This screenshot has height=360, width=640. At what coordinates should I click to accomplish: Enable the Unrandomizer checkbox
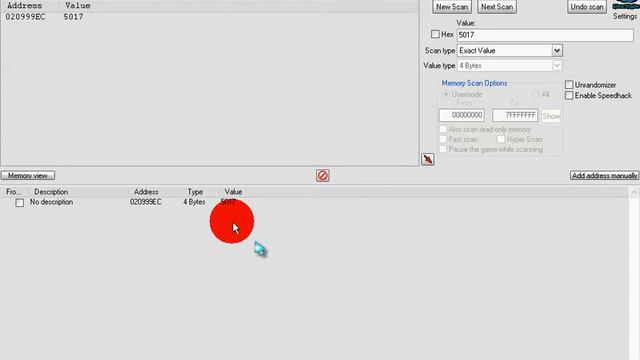tap(569, 85)
